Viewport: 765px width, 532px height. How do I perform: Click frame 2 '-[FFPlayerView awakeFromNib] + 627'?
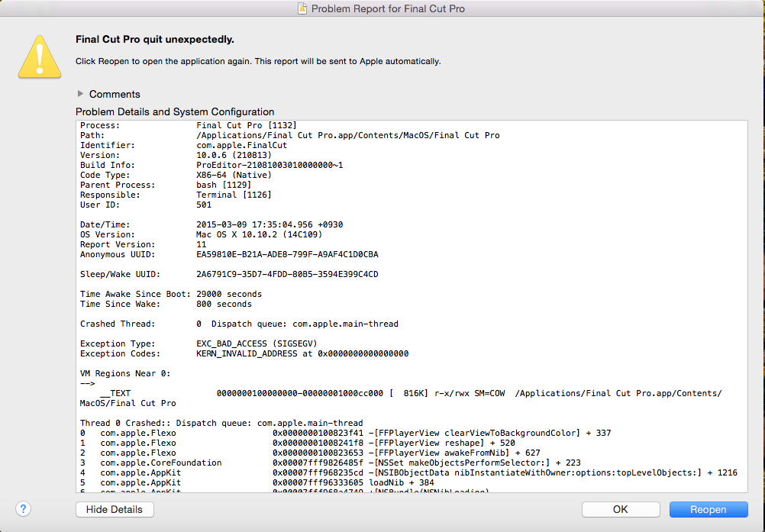pos(454,453)
